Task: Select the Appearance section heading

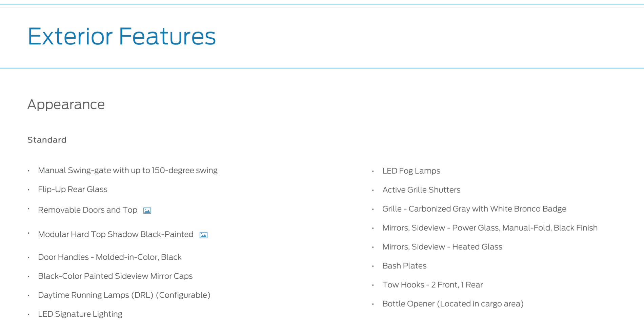Action: click(x=66, y=104)
